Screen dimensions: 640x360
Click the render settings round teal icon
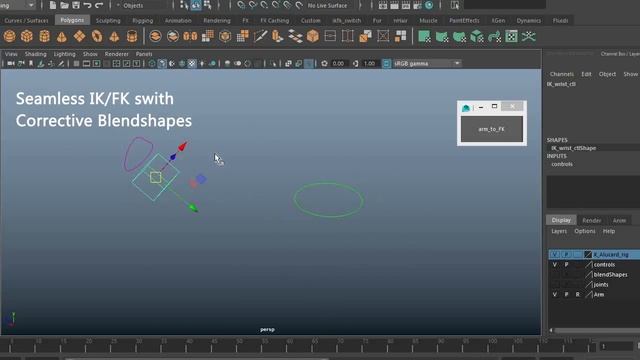coord(429,5)
